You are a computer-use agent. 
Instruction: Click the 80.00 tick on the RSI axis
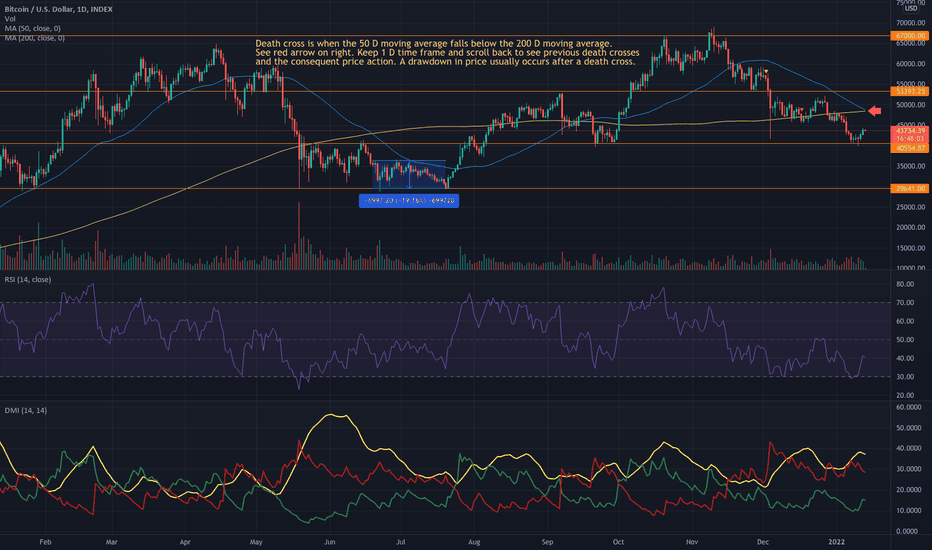click(x=905, y=285)
